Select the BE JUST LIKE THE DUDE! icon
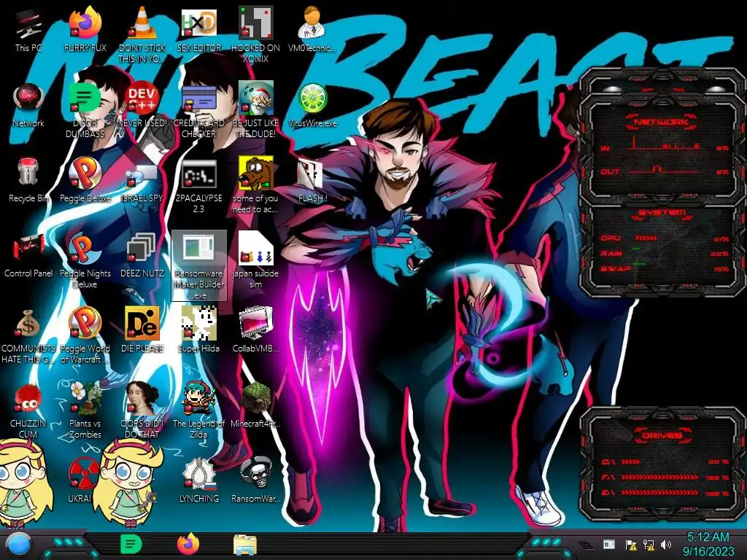 [255, 111]
